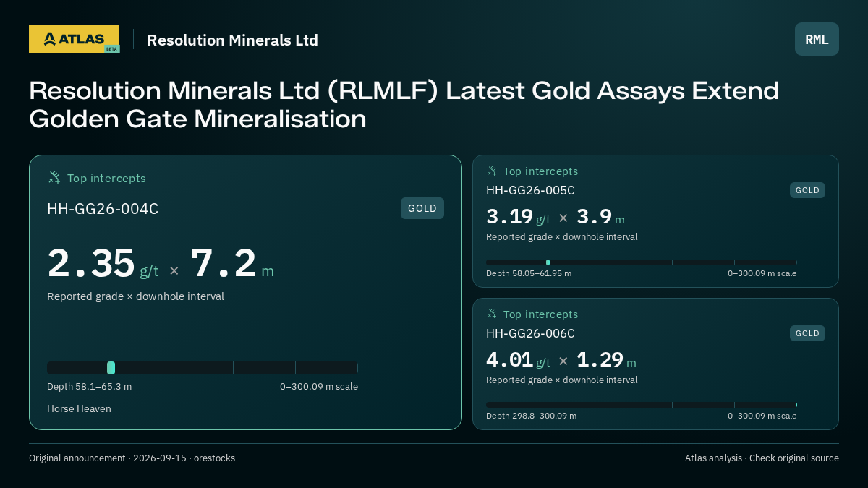Click the Depth 58.05–61.95 m label
868x488 pixels.
click(x=529, y=273)
